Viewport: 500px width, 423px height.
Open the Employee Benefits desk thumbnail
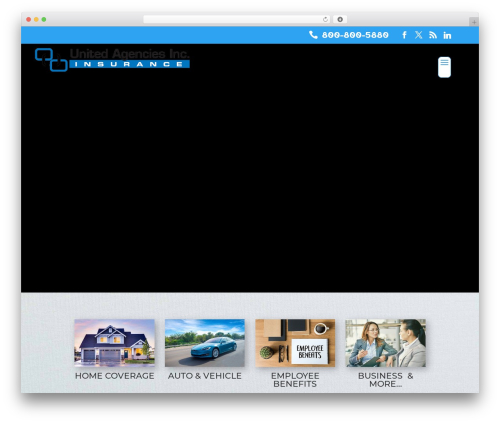coord(295,343)
